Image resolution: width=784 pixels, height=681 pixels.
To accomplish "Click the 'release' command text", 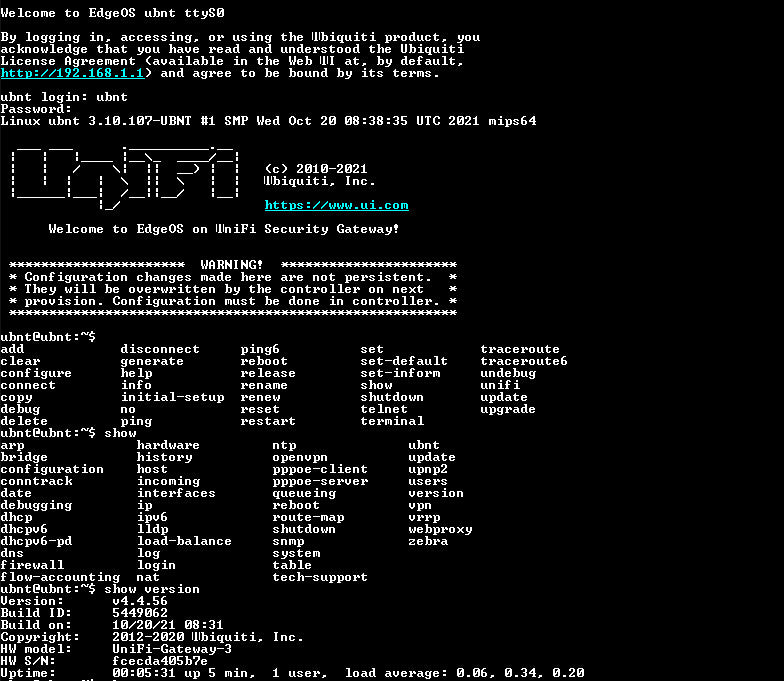I will pos(268,373).
